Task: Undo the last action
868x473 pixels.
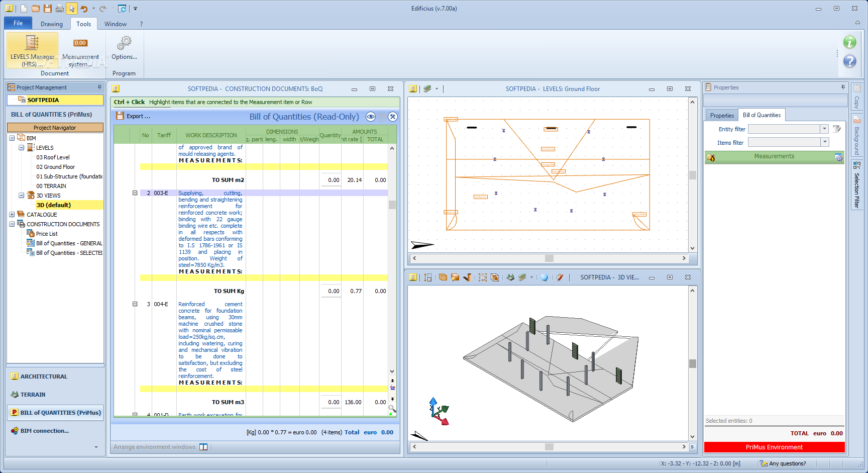Action: (84, 9)
